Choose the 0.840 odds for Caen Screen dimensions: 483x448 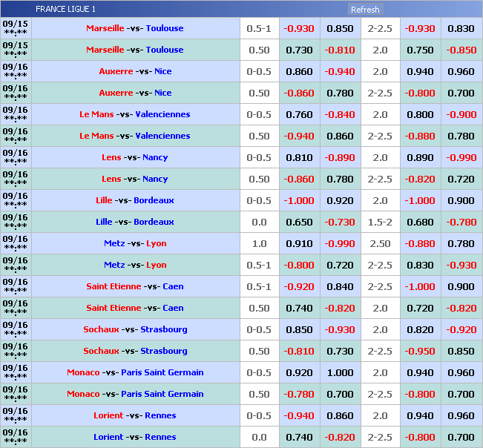tap(340, 286)
